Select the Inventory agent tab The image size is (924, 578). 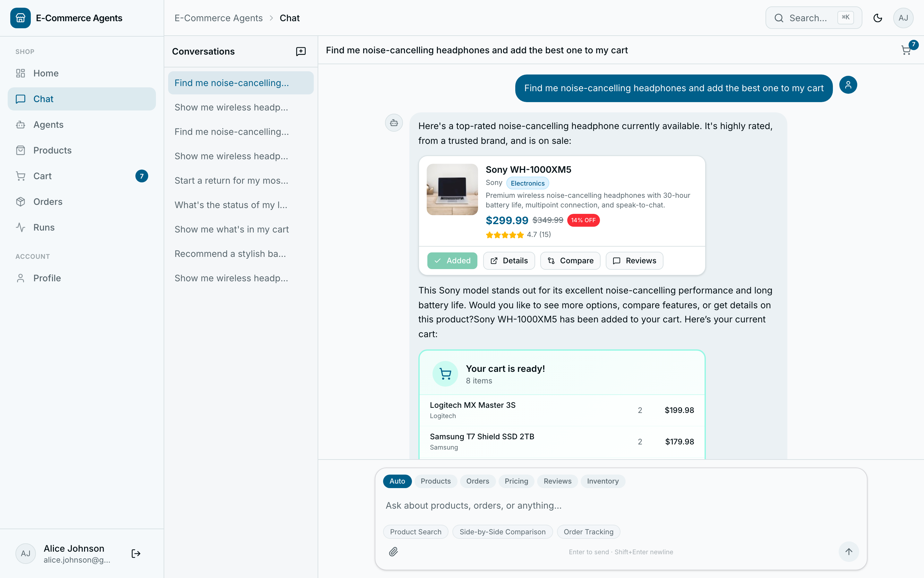[603, 481]
